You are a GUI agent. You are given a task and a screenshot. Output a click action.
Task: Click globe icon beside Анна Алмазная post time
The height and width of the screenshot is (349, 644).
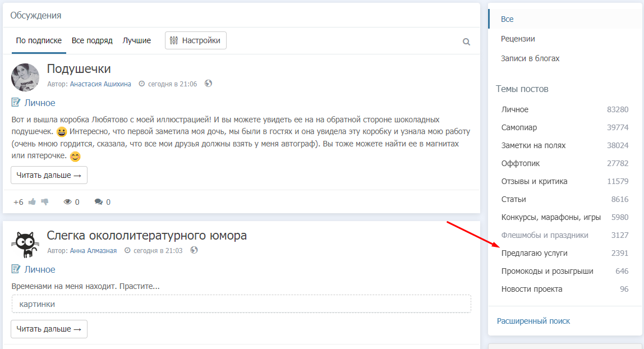tap(194, 250)
